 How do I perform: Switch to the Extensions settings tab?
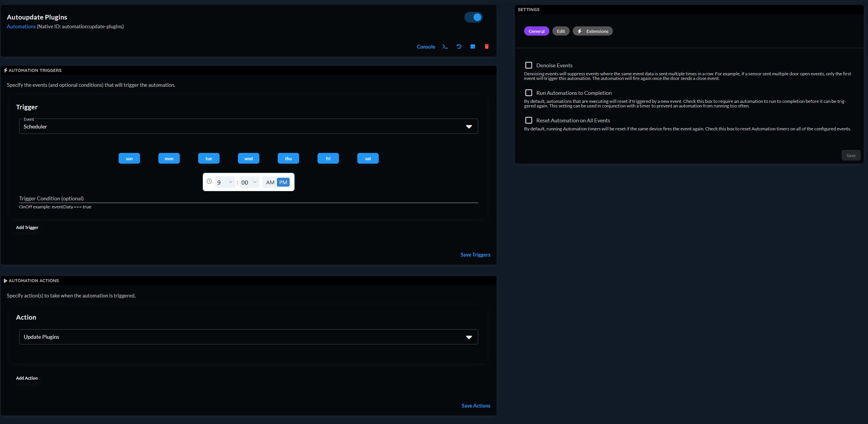[593, 31]
